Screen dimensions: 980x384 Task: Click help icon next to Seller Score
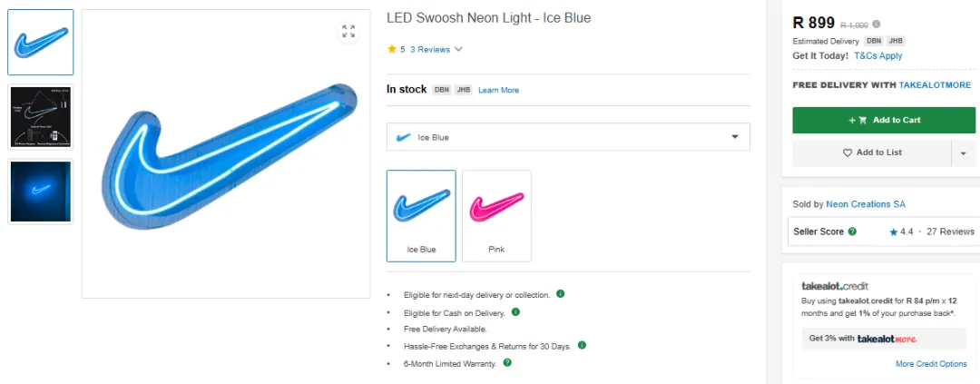click(x=852, y=231)
